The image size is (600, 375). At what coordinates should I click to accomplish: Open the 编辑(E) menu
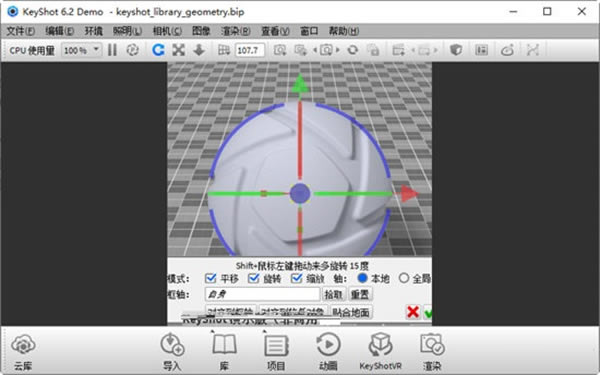tap(59, 31)
